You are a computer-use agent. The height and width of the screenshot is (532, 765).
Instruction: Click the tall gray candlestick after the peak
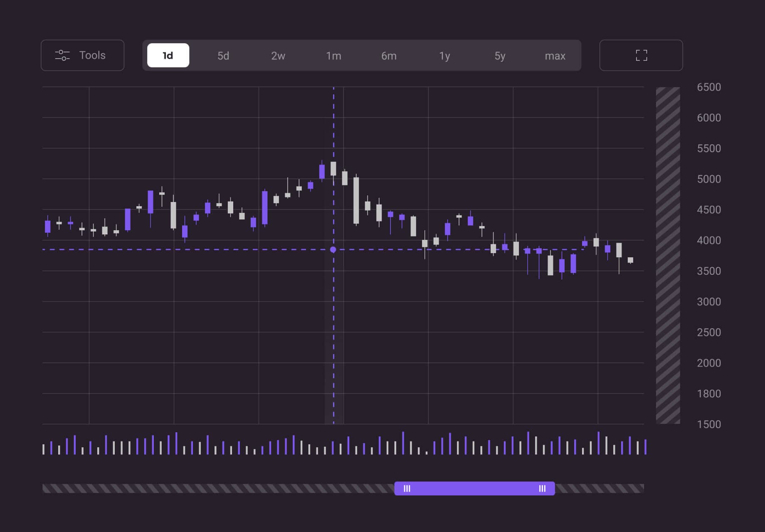356,200
